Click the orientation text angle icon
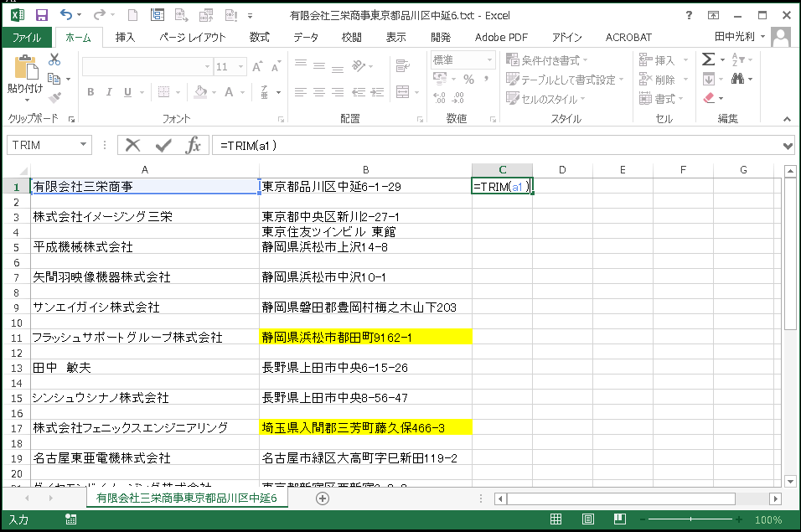Viewport: 801px width, 532px height. [x=359, y=65]
